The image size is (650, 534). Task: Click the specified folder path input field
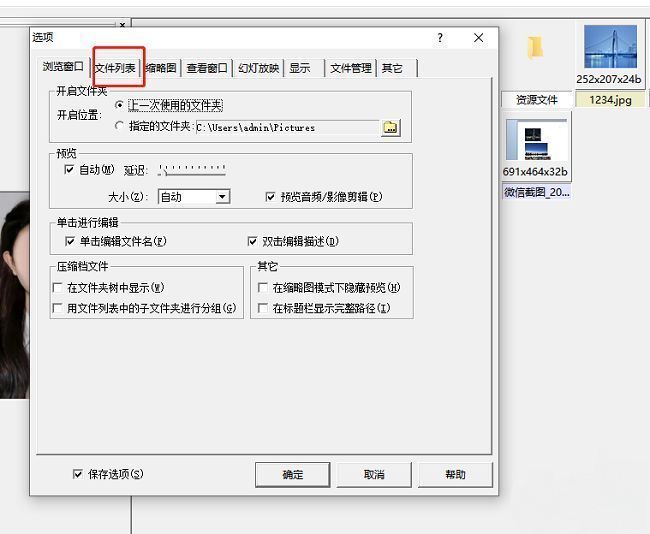tap(285, 127)
